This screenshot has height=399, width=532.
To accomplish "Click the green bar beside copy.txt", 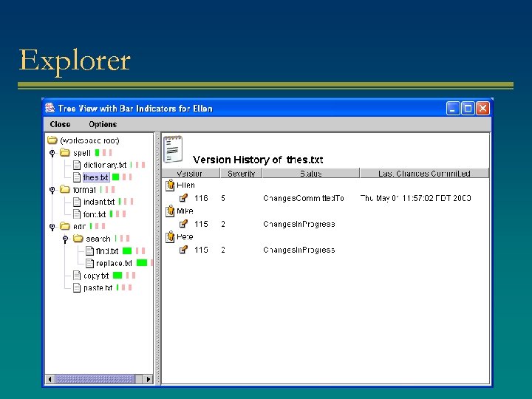I will (x=117, y=276).
